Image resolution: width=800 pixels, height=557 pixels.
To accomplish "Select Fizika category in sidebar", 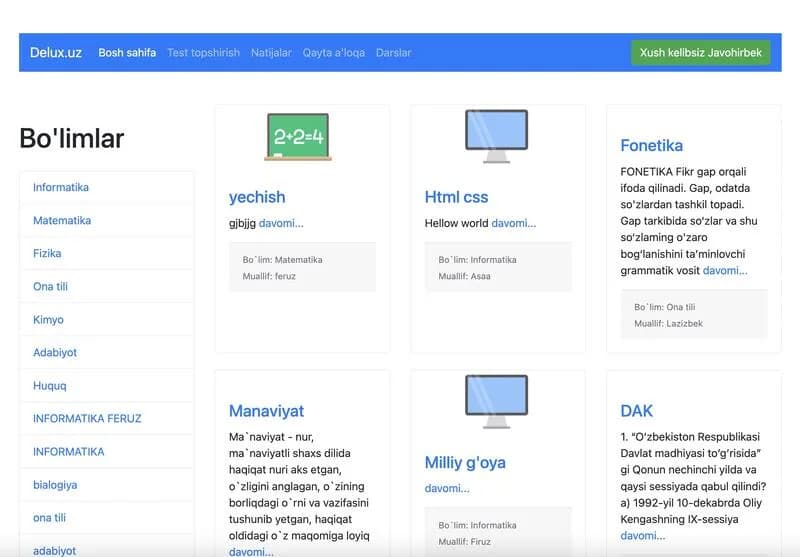I will point(107,254).
